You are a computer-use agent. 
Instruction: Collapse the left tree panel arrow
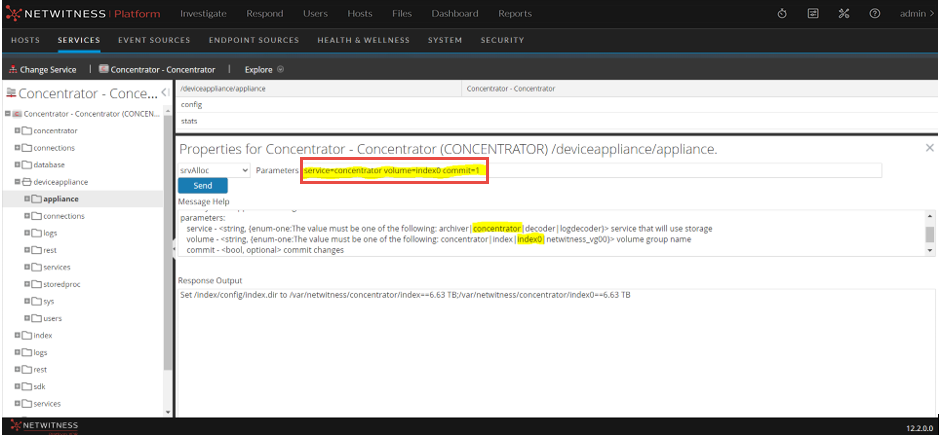164,93
